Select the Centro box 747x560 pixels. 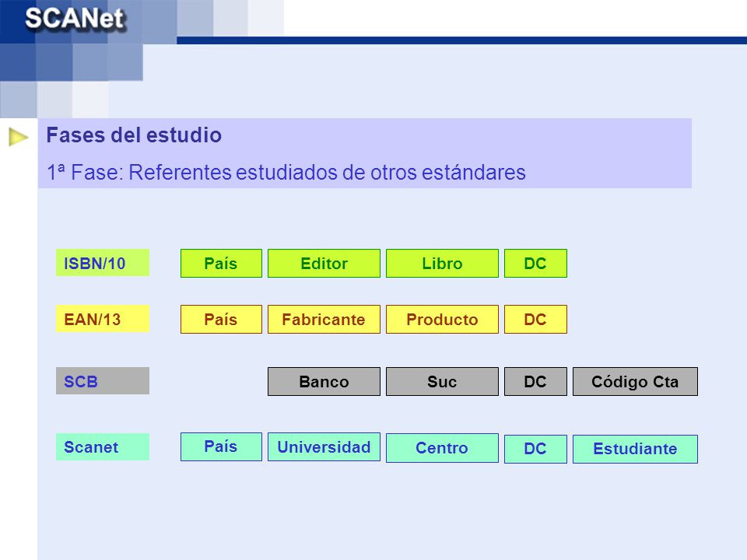(x=442, y=448)
